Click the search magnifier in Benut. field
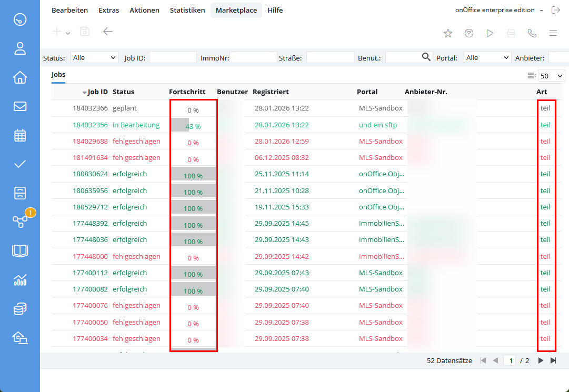 click(x=427, y=57)
